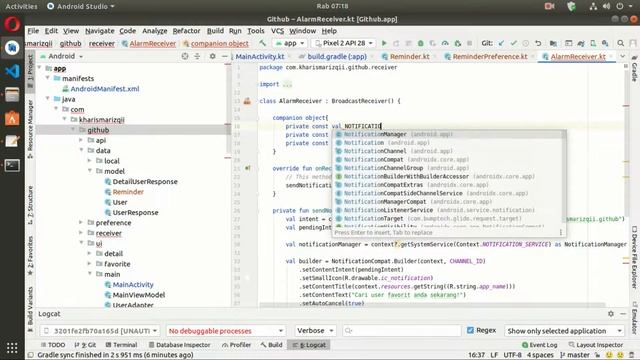Click the Git rollback undo icon
Screen dimensions: 640x360
[x=538, y=43]
